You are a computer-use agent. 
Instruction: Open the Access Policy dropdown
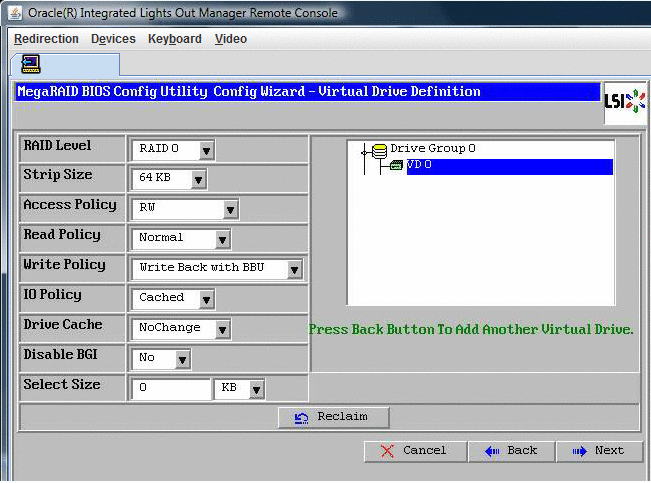230,210
